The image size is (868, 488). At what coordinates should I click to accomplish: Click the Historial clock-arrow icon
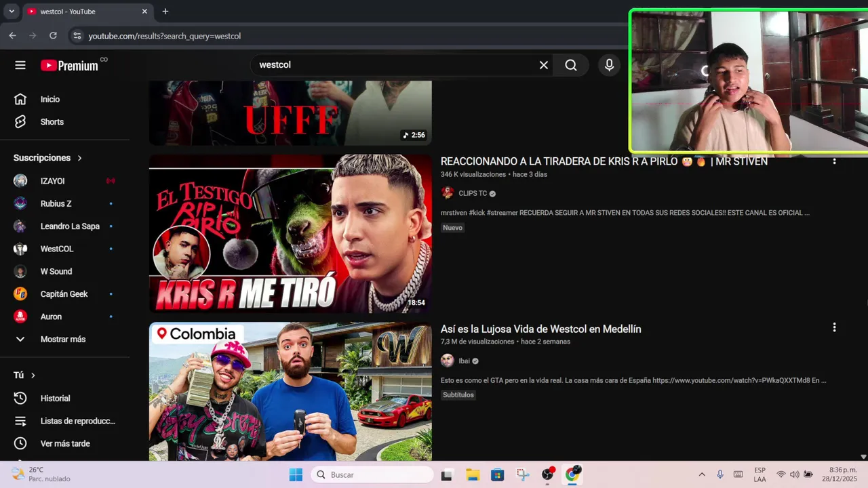point(20,399)
